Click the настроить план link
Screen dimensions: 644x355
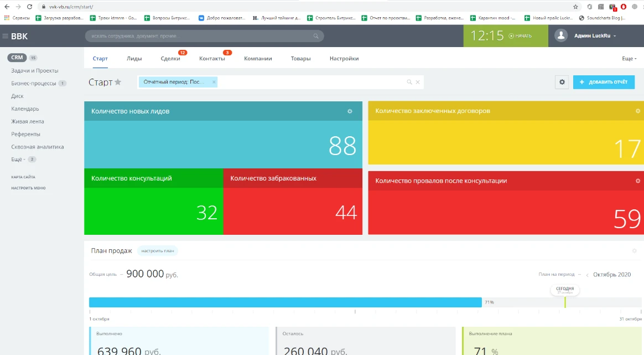coord(157,251)
